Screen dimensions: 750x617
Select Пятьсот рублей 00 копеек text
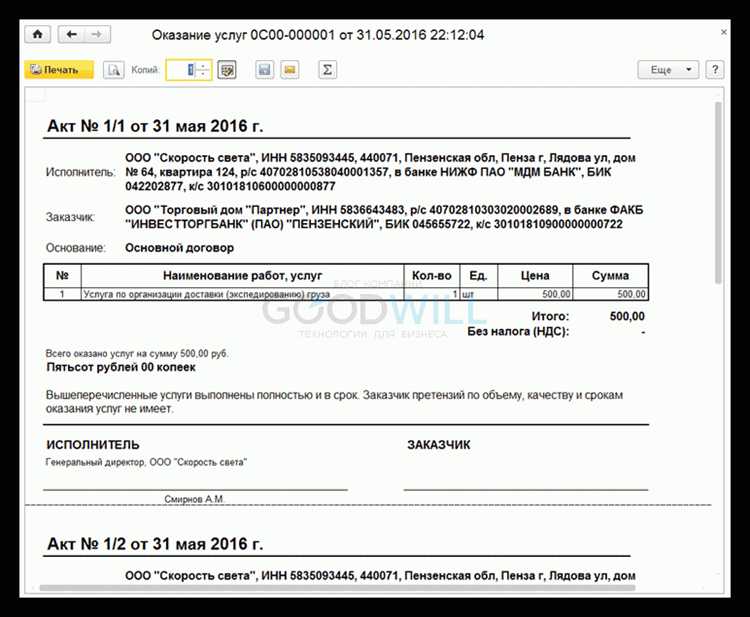tap(121, 367)
